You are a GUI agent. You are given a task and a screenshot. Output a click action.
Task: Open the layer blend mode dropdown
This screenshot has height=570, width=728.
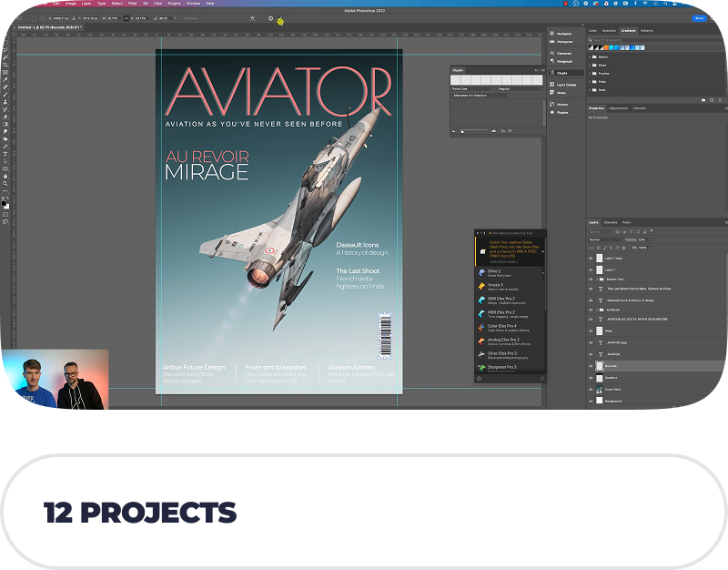point(606,239)
